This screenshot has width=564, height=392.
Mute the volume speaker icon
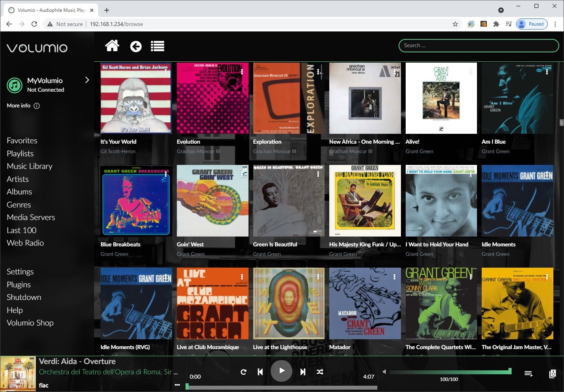tap(384, 371)
